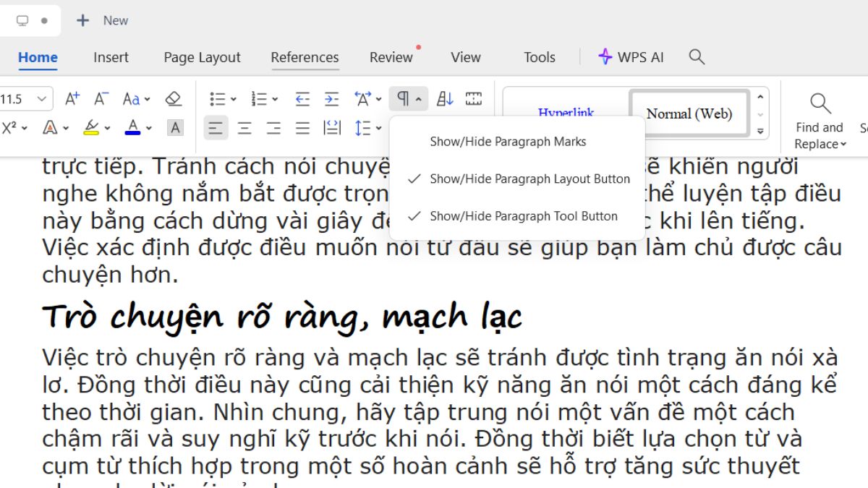This screenshot has width=868, height=488.
Task: Expand the Change Case dropdown arrow
Action: pos(148,99)
